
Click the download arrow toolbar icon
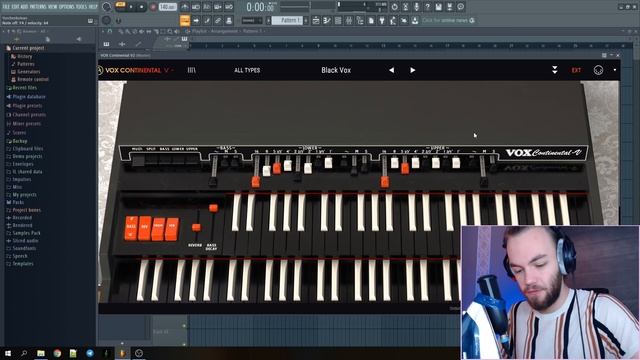coord(415,20)
